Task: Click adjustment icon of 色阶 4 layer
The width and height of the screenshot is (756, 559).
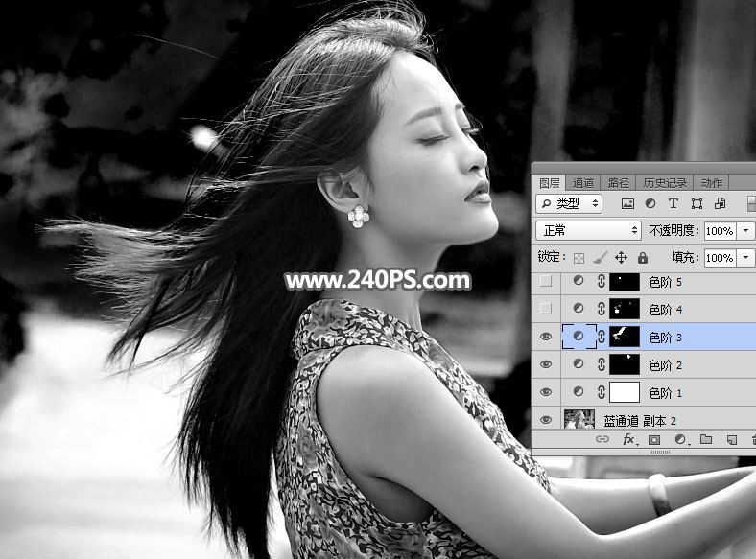Action: coord(579,308)
